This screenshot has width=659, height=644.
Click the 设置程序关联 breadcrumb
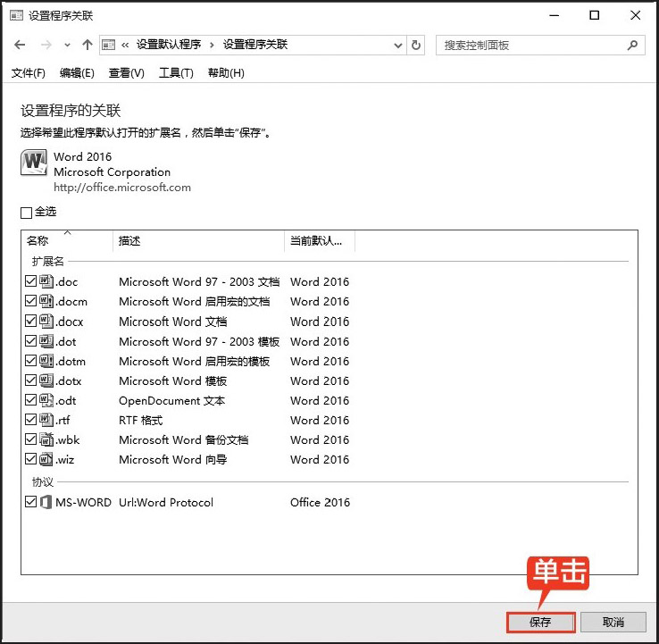tap(255, 45)
